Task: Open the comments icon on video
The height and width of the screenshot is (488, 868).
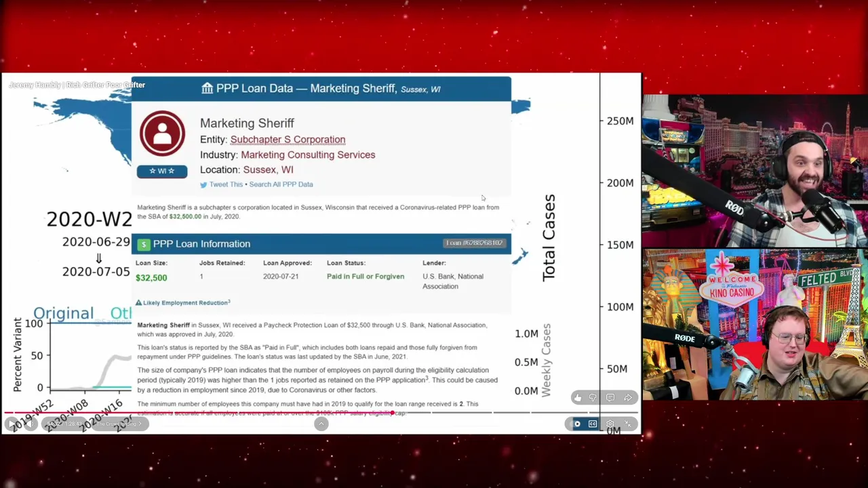Action: click(x=610, y=398)
